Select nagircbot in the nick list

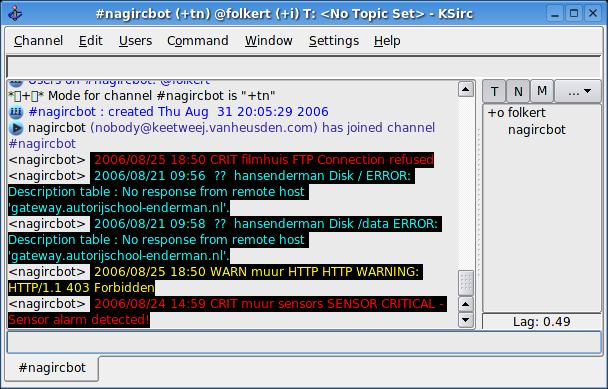537,130
